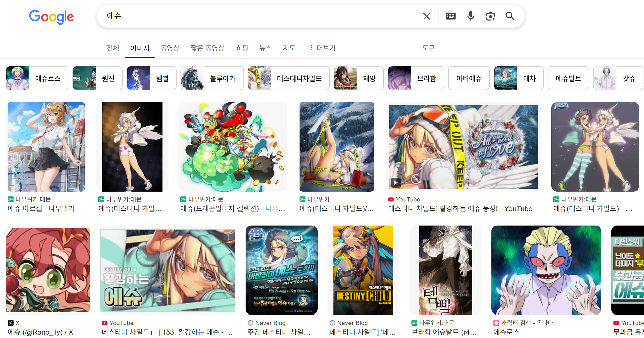Open the Google logo homepage link
The image size is (644, 338).
[x=51, y=16]
